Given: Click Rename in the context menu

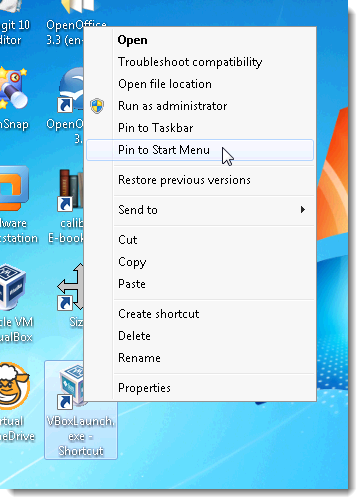Looking at the screenshot, I should 199,358.
